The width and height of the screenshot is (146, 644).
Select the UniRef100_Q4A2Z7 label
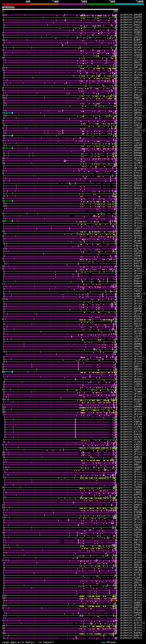tap(131, 25)
